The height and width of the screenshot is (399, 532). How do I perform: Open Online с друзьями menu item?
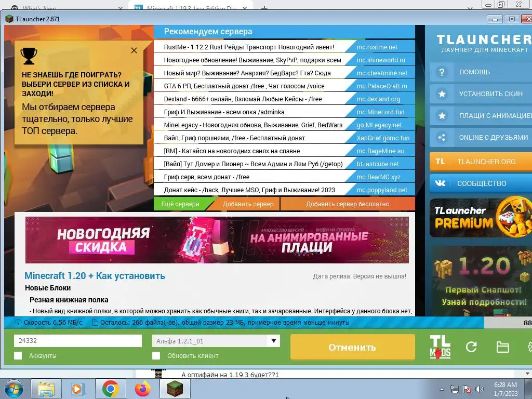(481, 137)
